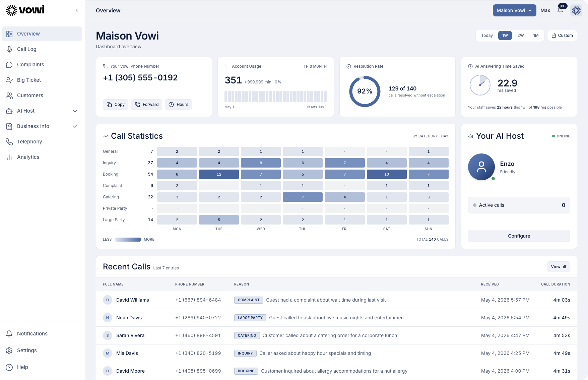The width and height of the screenshot is (588, 380).
Task: Click the phone number +1 (305) 555-0192
Action: click(140, 78)
